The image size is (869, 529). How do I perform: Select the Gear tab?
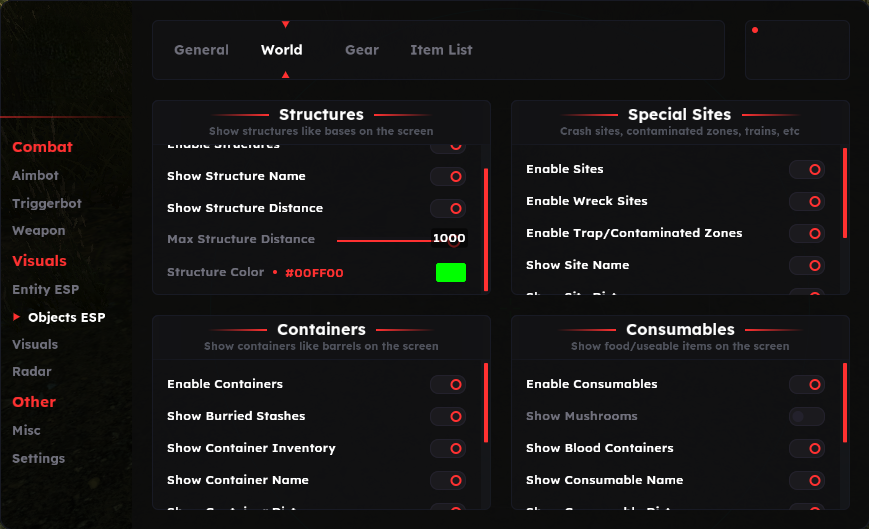click(x=362, y=50)
